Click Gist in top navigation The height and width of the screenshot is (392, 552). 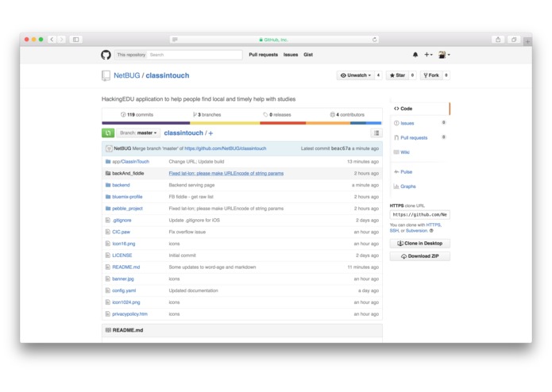tap(308, 55)
